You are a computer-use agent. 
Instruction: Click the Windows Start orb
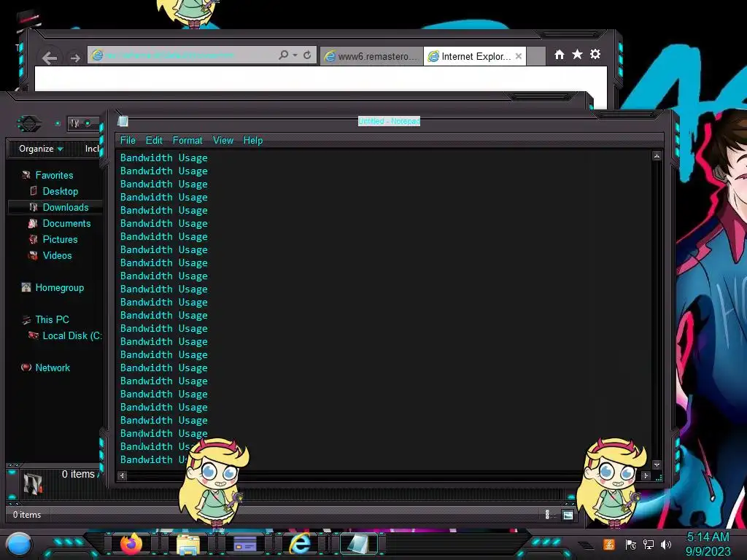(x=19, y=544)
